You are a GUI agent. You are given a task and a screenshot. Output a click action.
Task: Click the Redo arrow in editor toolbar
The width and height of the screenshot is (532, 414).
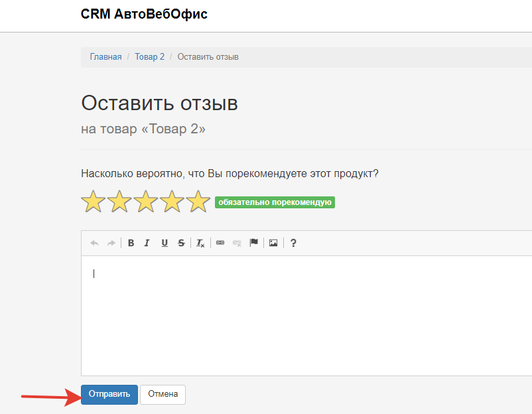tap(111, 243)
